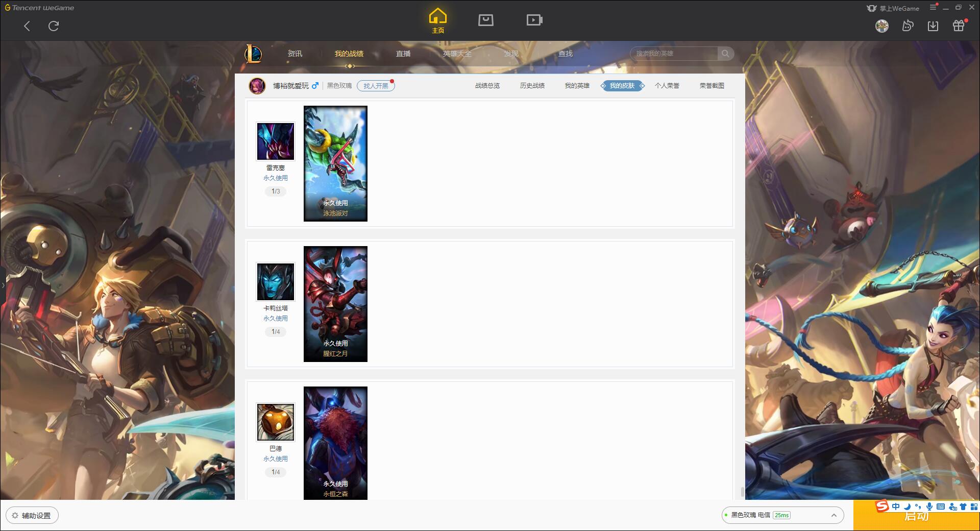Expand the left side panel arrow

click(x=3, y=285)
